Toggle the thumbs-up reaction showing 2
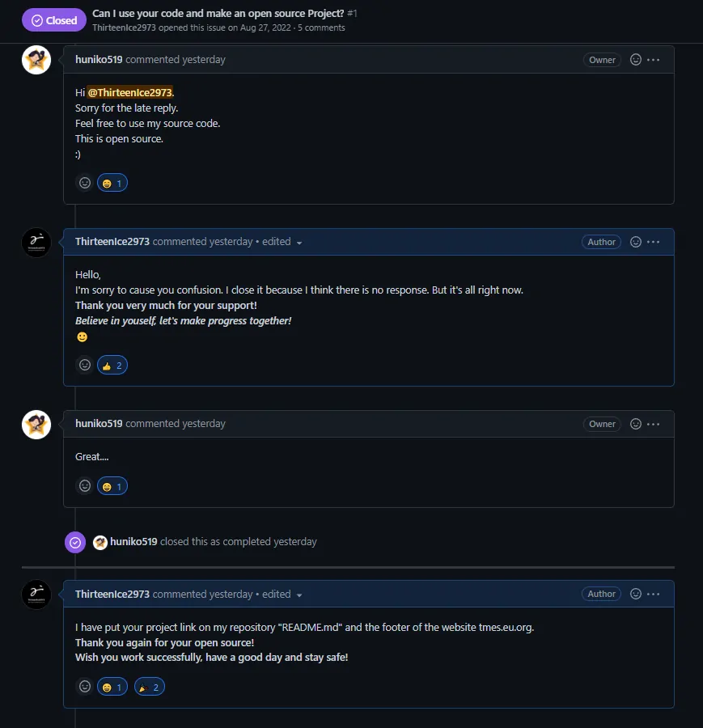703x728 pixels. [x=112, y=365]
